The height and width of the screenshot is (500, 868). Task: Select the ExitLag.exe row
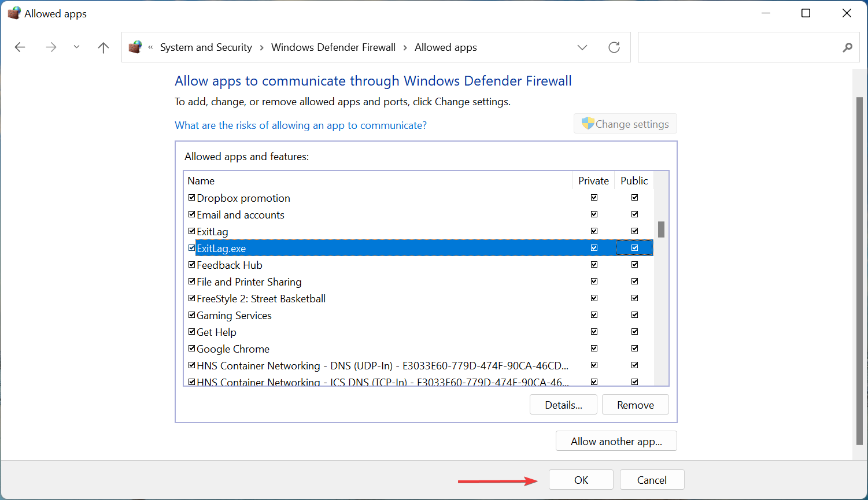tap(419, 248)
